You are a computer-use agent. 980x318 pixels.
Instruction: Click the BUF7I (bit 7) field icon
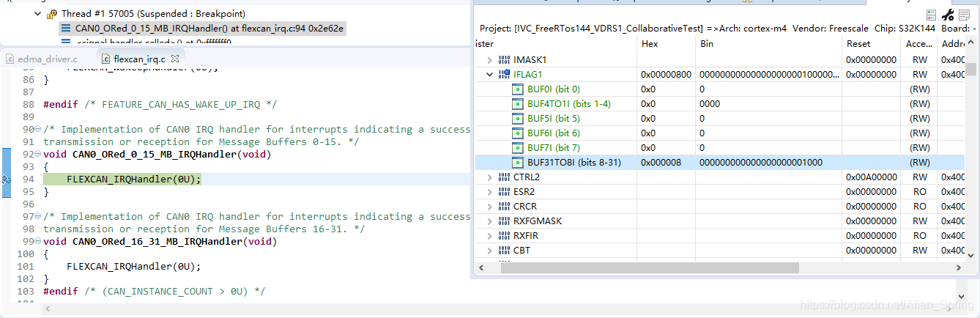click(x=518, y=147)
